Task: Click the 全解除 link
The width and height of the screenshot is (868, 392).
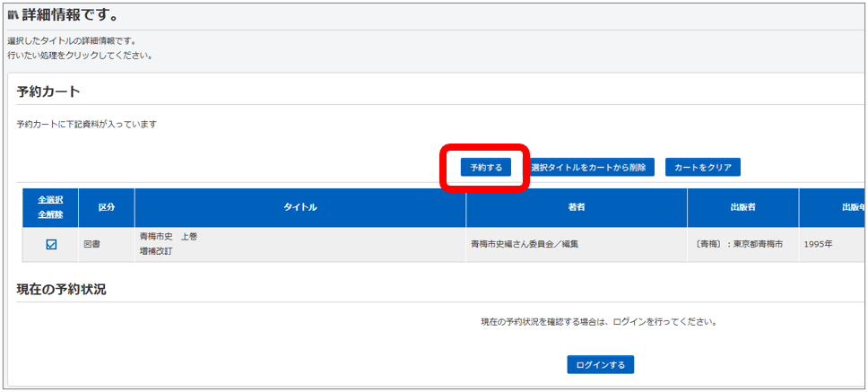Action: [51, 215]
